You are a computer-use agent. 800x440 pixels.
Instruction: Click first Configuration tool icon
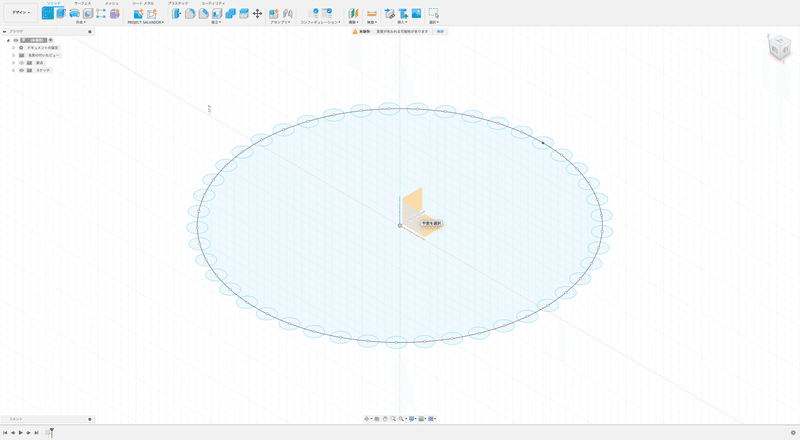314,13
